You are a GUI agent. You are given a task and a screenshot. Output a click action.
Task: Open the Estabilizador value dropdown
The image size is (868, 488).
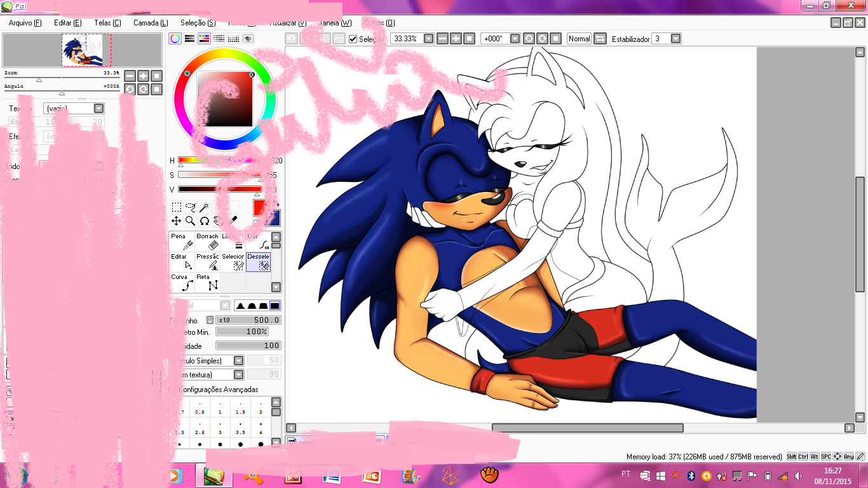[675, 39]
